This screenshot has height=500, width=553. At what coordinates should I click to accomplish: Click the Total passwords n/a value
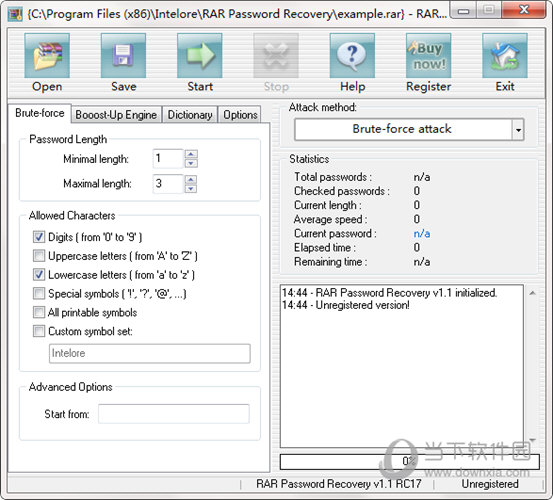click(x=422, y=177)
